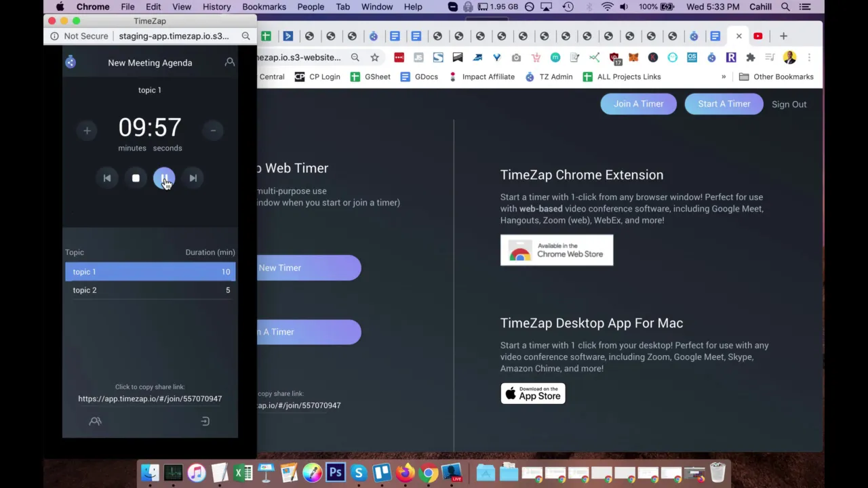
Task: Open the Bookmarks menu
Action: tap(264, 7)
